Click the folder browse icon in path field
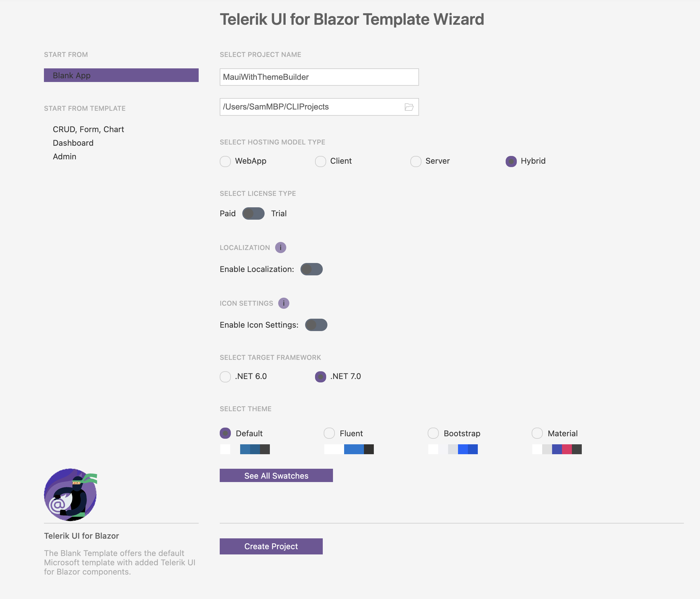This screenshot has width=700, height=599. [409, 107]
